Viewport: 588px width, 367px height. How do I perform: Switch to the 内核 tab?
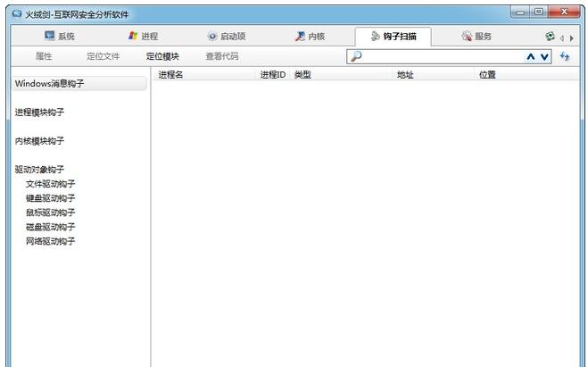310,36
